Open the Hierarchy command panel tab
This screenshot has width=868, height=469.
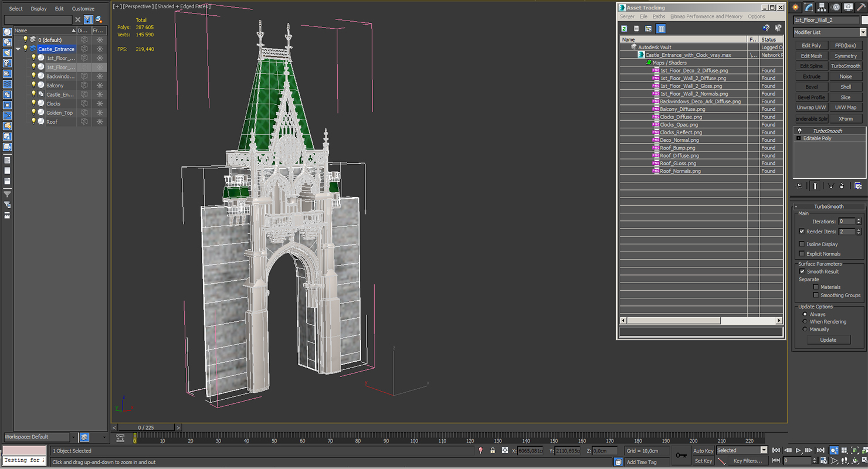pos(823,8)
